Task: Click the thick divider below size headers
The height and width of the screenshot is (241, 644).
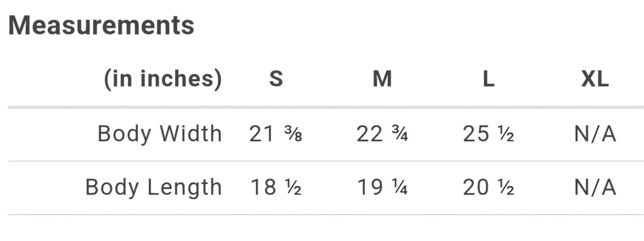Action: (325, 107)
